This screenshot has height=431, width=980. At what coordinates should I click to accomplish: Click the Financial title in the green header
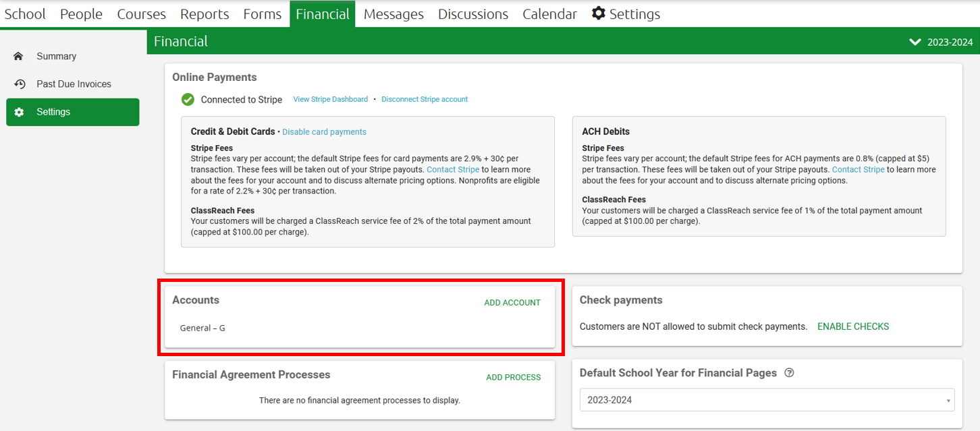[181, 41]
